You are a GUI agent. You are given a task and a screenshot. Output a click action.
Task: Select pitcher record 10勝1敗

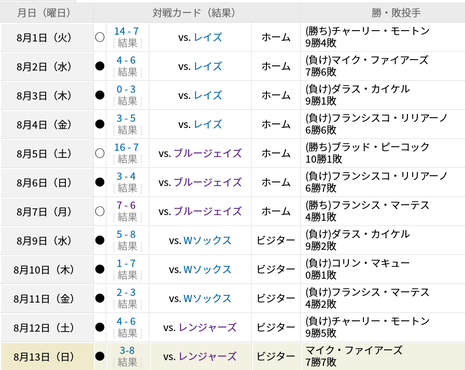coord(324,159)
